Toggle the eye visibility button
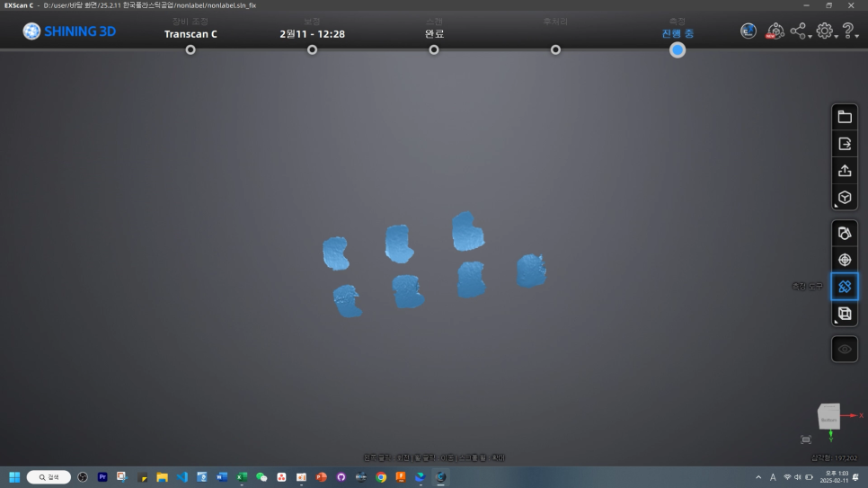 (x=845, y=349)
